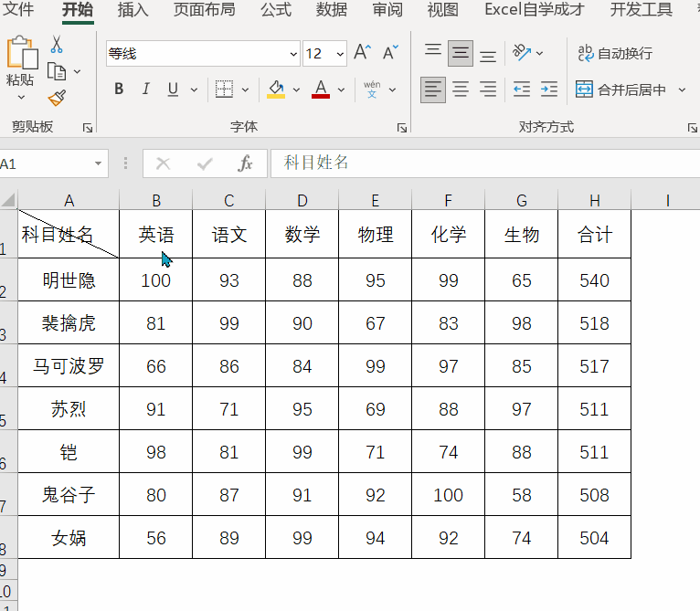Click inside the formula bar text
Image resolution: width=700 pixels, height=611 pixels.
(316, 163)
